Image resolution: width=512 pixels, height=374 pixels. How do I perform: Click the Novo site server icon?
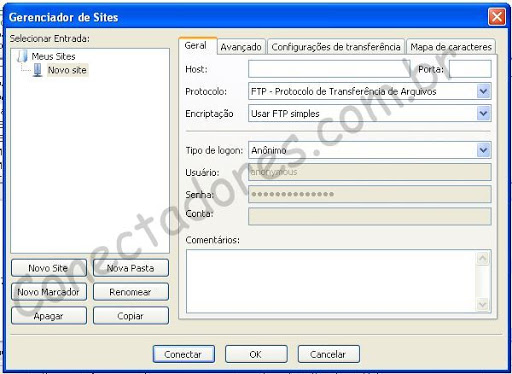(38, 70)
